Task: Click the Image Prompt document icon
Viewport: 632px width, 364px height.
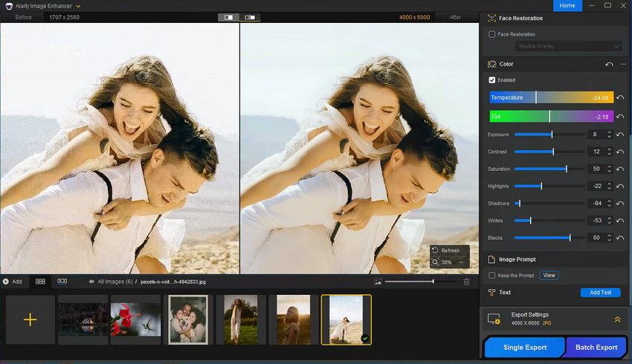Action: click(x=491, y=259)
